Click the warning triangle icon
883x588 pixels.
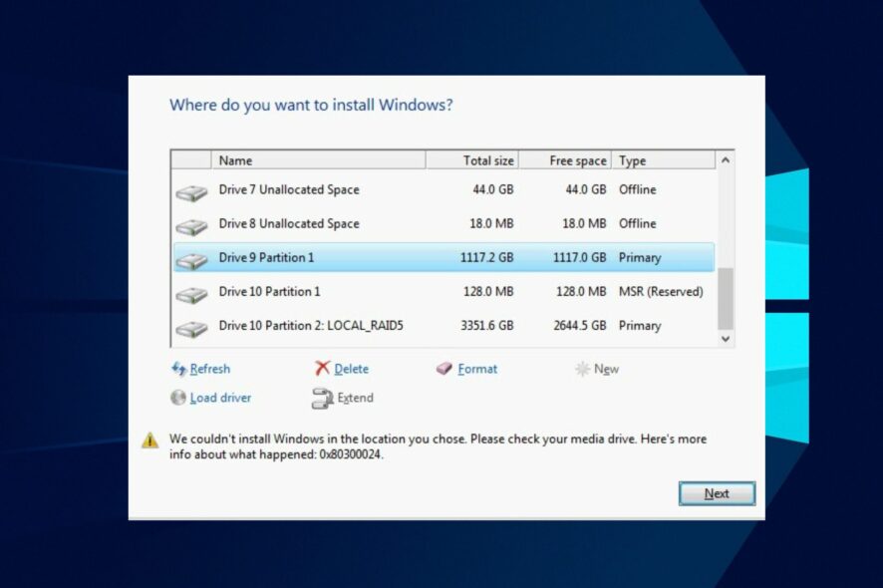click(x=150, y=439)
